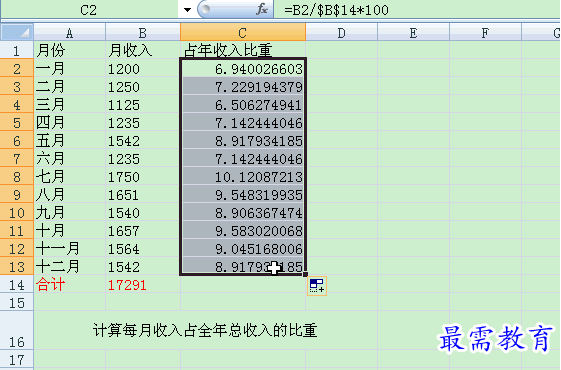This screenshot has height=370, width=561.
Task: Select row 1 header
Action: [17, 50]
